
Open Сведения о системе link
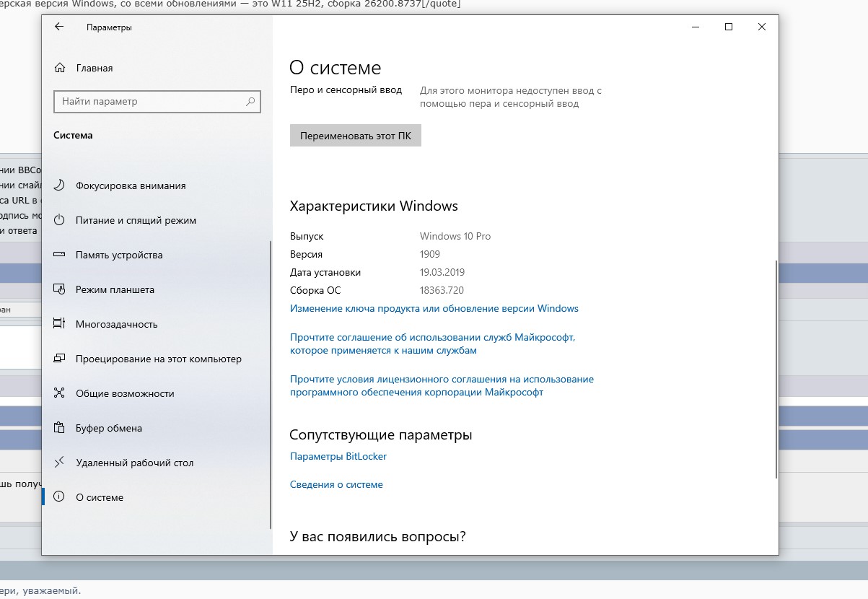coord(336,484)
